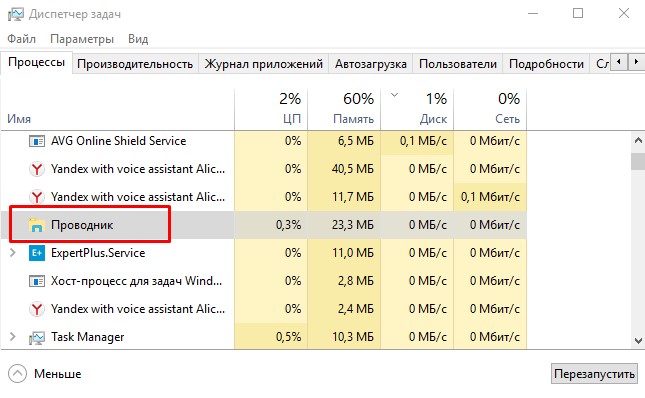Click the Проводник folder icon
645x398 pixels.
click(36, 225)
